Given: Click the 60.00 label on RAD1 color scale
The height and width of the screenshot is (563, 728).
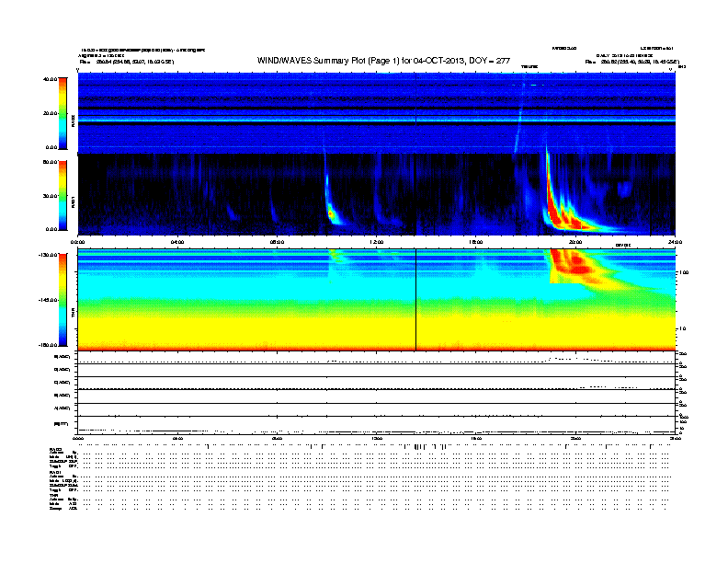Looking at the screenshot, I should [x=50, y=162].
